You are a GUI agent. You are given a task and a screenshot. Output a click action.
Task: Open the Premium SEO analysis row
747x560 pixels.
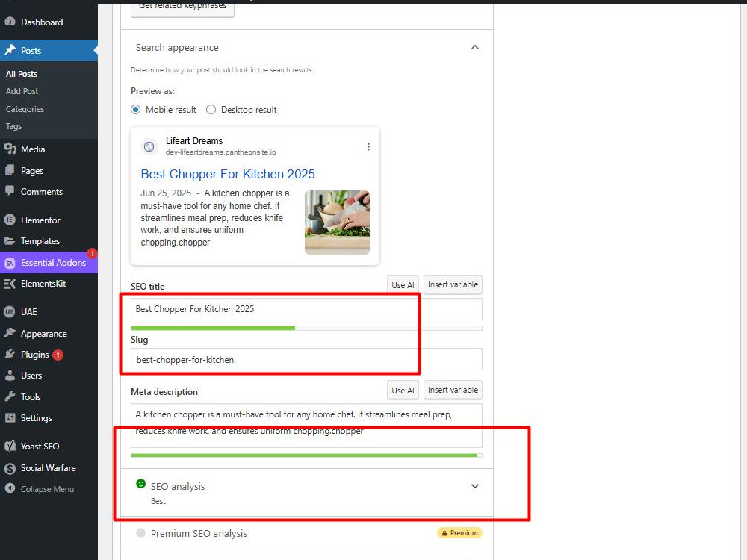point(307,533)
